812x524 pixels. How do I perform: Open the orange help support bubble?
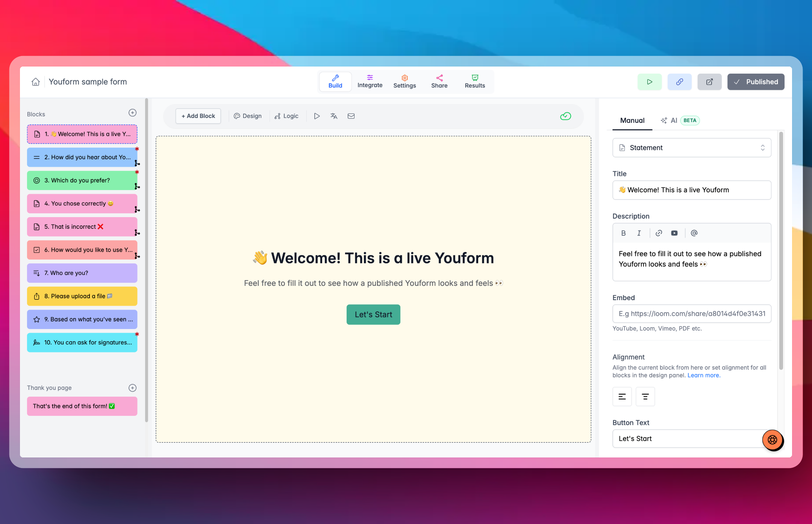pyautogui.click(x=773, y=440)
